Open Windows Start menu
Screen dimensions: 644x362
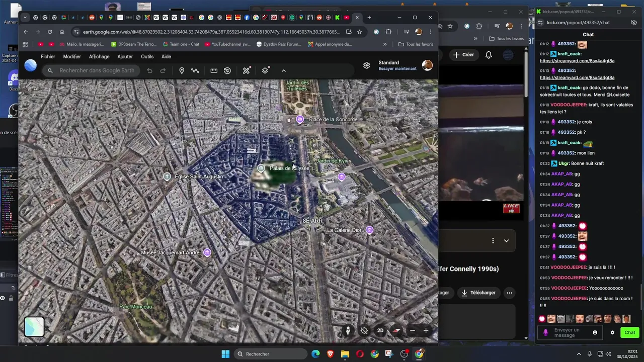[225, 354]
